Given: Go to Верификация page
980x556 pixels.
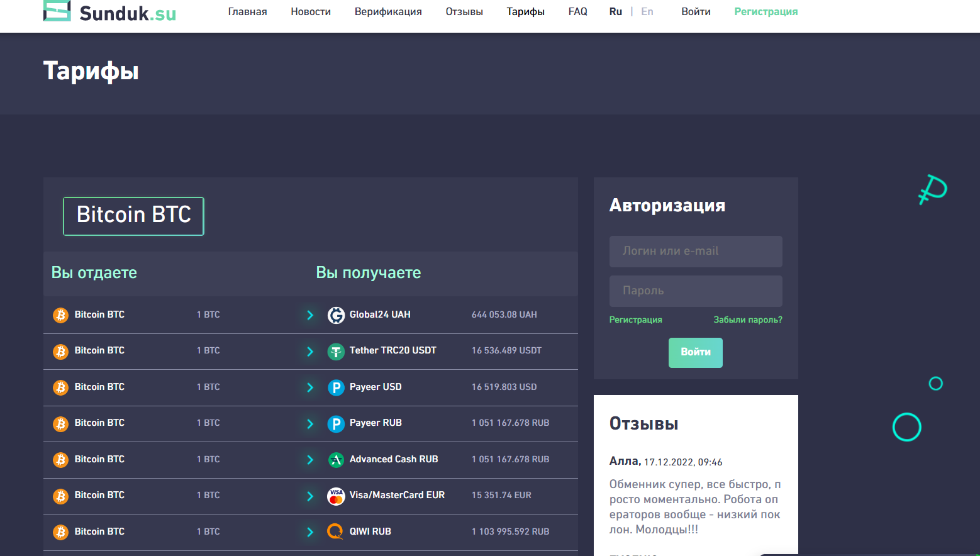Looking at the screenshot, I should 388,11.
